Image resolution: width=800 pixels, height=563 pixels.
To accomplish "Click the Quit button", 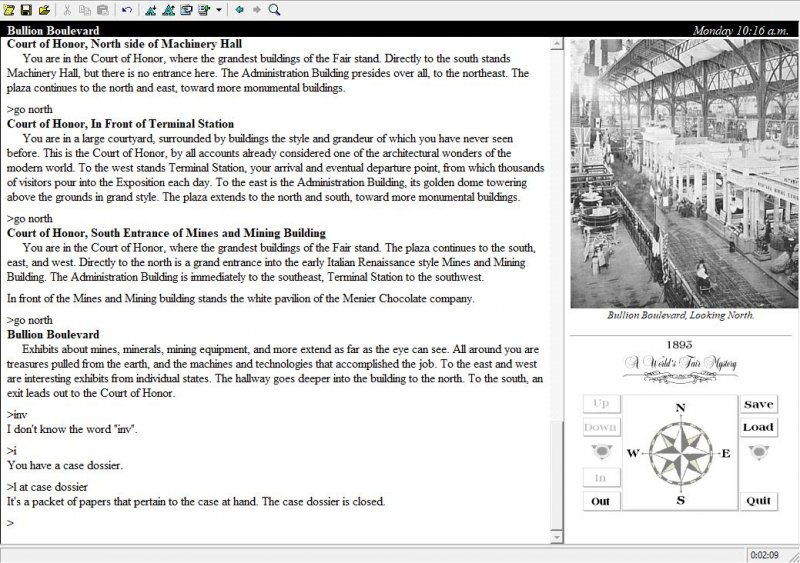I will coord(759,501).
